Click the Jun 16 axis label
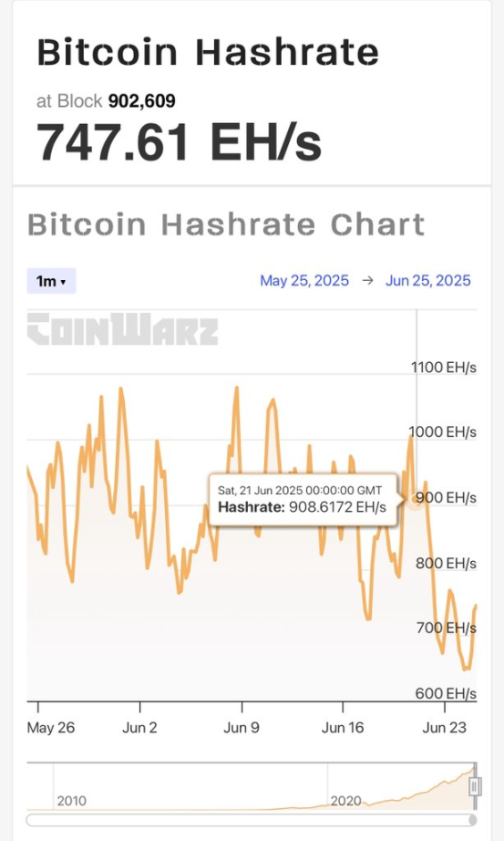Image resolution: width=504 pixels, height=841 pixels. click(x=343, y=727)
